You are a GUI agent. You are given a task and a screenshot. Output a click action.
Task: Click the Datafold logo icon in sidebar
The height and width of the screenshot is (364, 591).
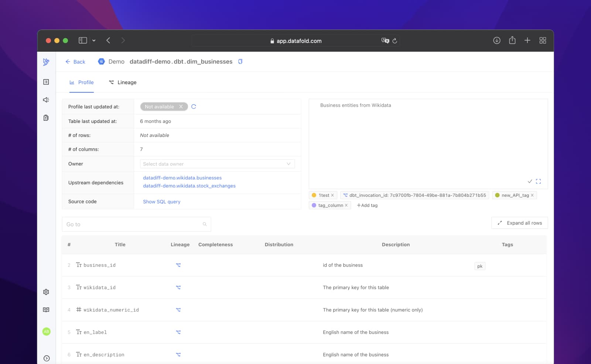46,62
